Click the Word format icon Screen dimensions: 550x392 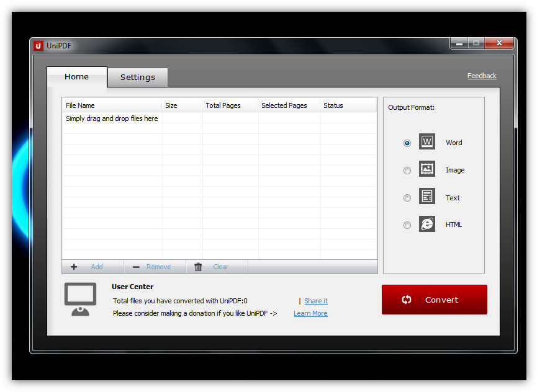[426, 142]
